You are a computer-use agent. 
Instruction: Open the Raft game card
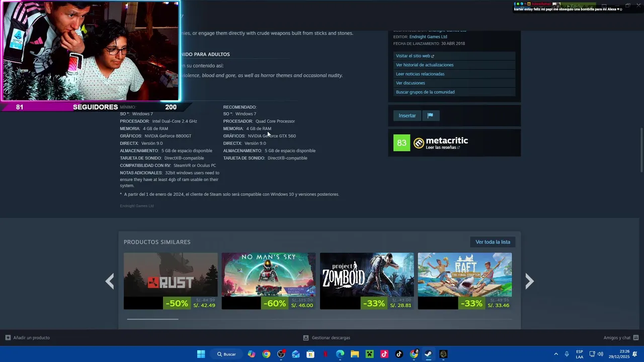[464, 281]
